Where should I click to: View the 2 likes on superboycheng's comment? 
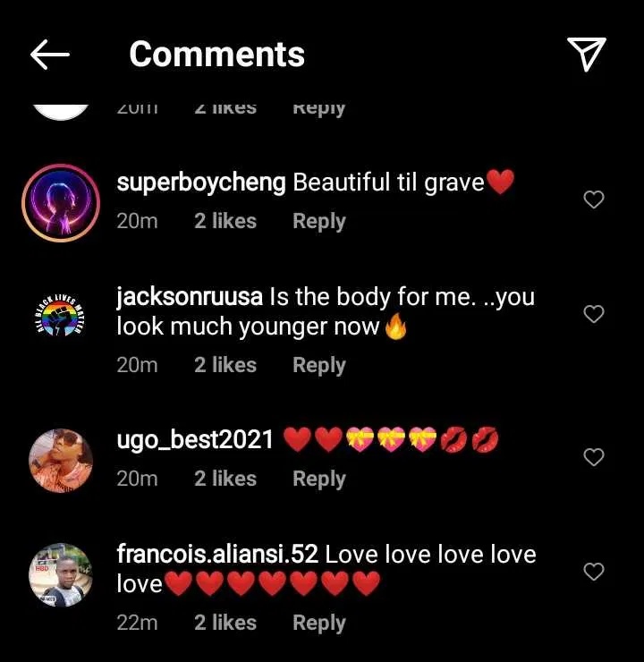(x=225, y=221)
